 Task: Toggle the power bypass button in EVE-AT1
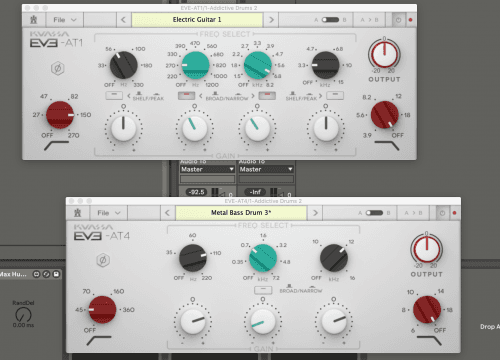[398, 20]
